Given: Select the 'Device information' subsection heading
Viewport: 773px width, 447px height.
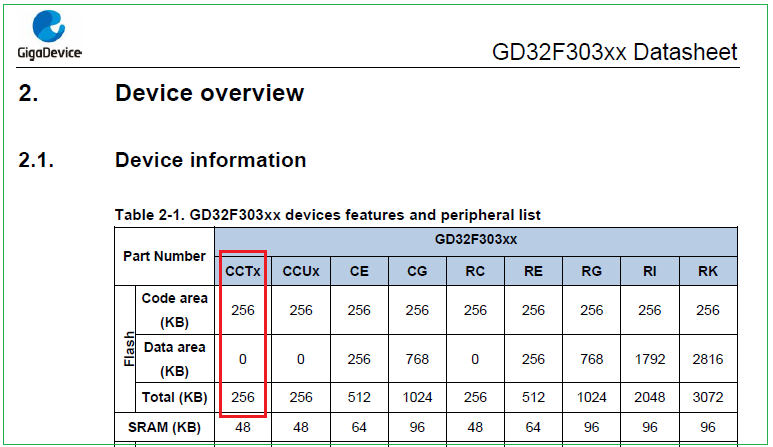Looking at the screenshot, I should [211, 160].
